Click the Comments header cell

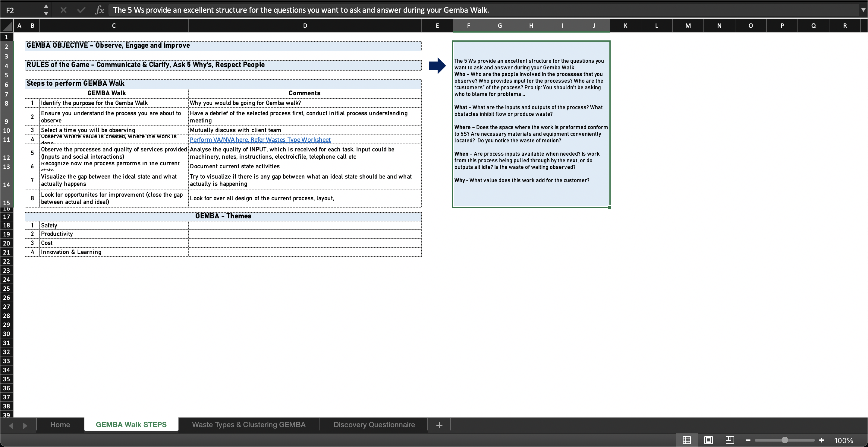(x=305, y=94)
